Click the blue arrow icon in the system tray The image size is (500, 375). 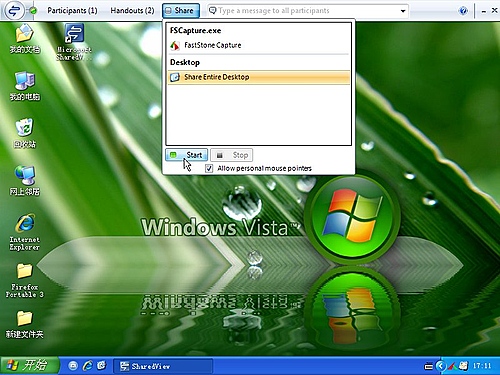[x=441, y=366]
